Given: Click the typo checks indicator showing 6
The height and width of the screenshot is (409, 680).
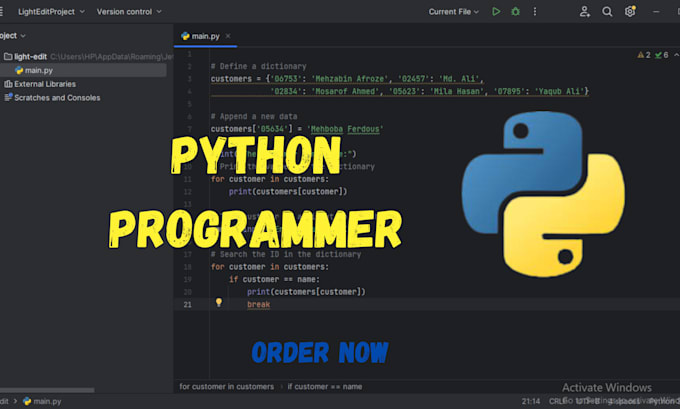Looking at the screenshot, I should point(661,55).
